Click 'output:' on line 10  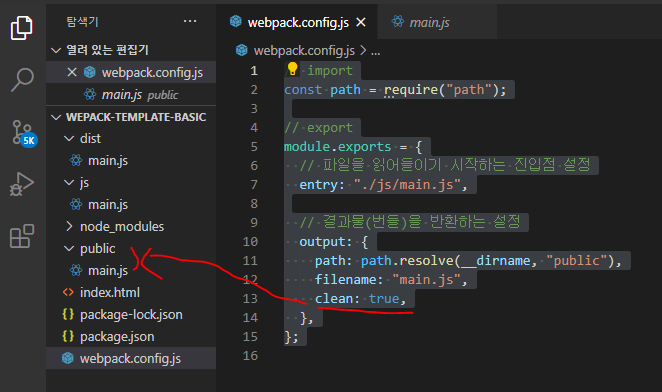pos(325,242)
